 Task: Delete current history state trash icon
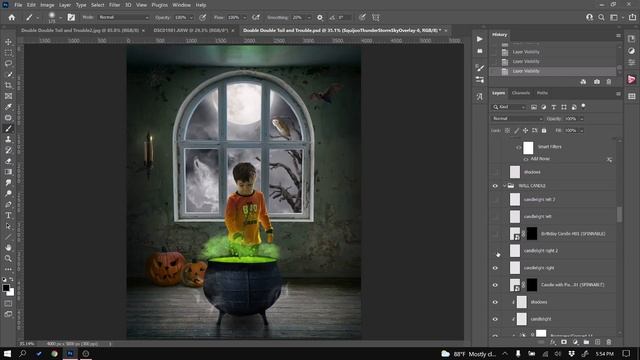point(609,82)
